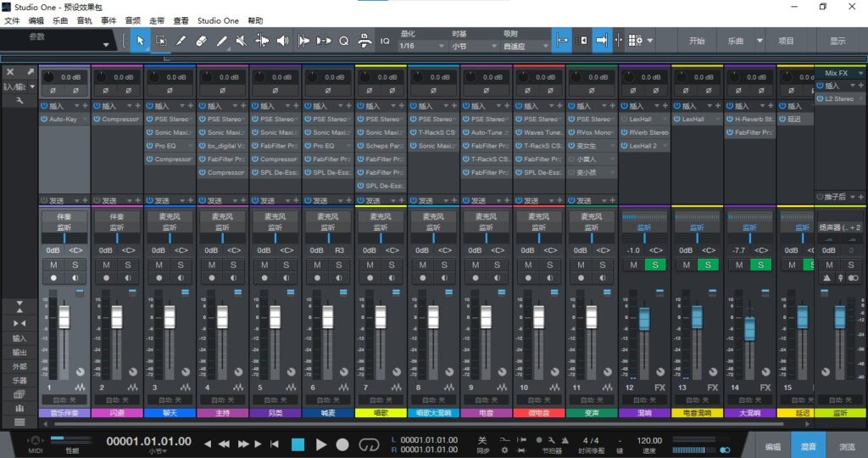868x458 pixels.
Task: Click the wrench settings icon in mixer sidebar
Action: [x=19, y=101]
